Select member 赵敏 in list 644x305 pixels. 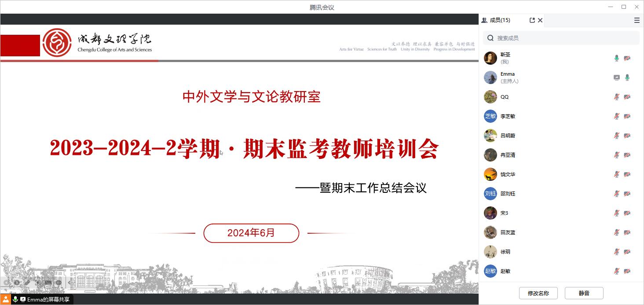click(x=505, y=271)
